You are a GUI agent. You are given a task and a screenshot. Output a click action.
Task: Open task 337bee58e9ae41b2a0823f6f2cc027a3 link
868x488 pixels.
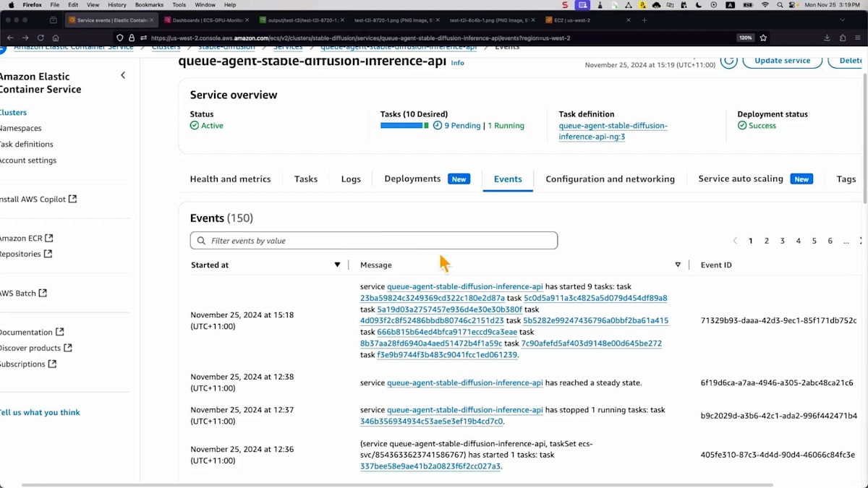coord(430,466)
